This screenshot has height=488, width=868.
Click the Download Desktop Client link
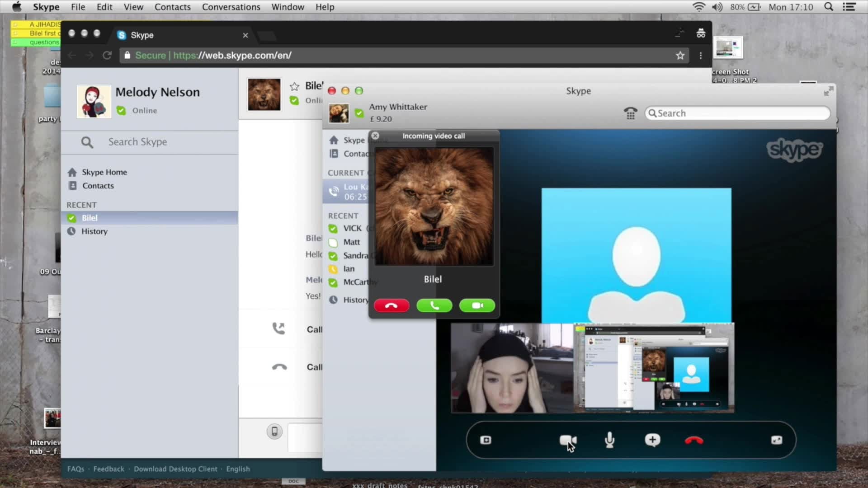[x=175, y=469]
